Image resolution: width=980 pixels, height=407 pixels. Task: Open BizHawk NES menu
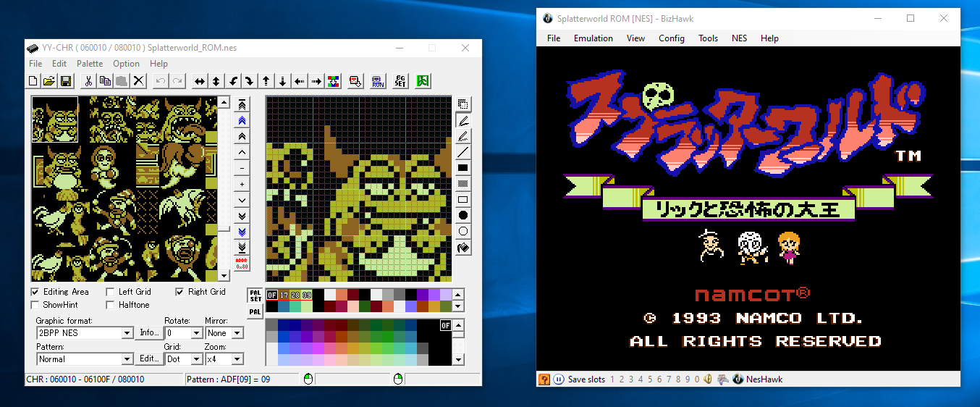(x=739, y=38)
